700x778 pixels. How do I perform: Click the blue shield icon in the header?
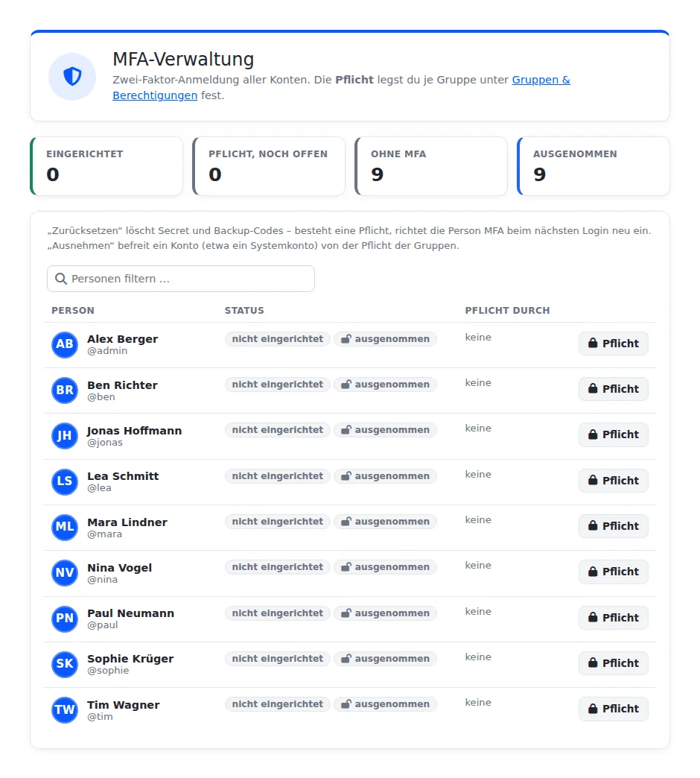(72, 77)
